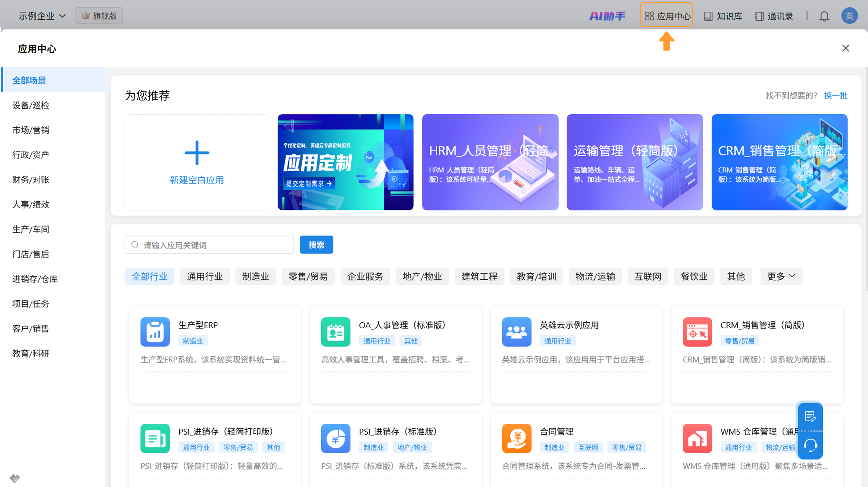
Task: Click the application keyword search field
Action: [x=209, y=245]
